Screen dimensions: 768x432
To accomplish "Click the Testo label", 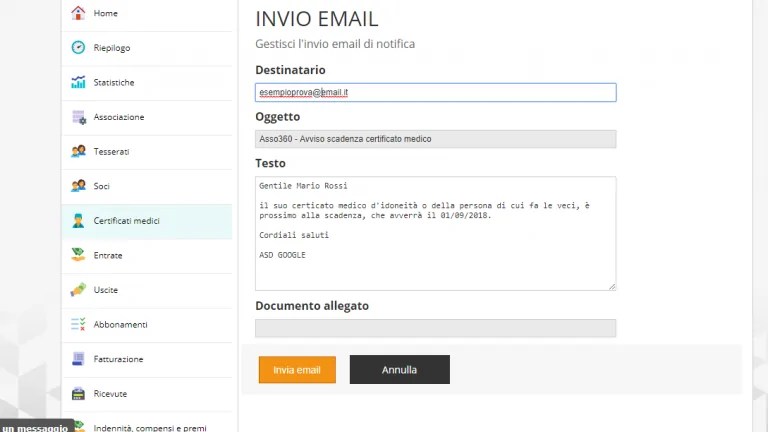I will [270, 163].
